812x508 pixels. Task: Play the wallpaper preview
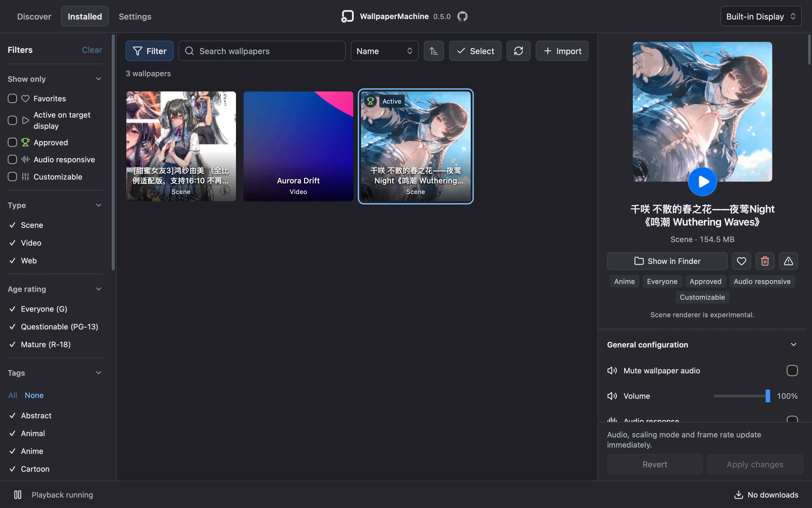[702, 181]
